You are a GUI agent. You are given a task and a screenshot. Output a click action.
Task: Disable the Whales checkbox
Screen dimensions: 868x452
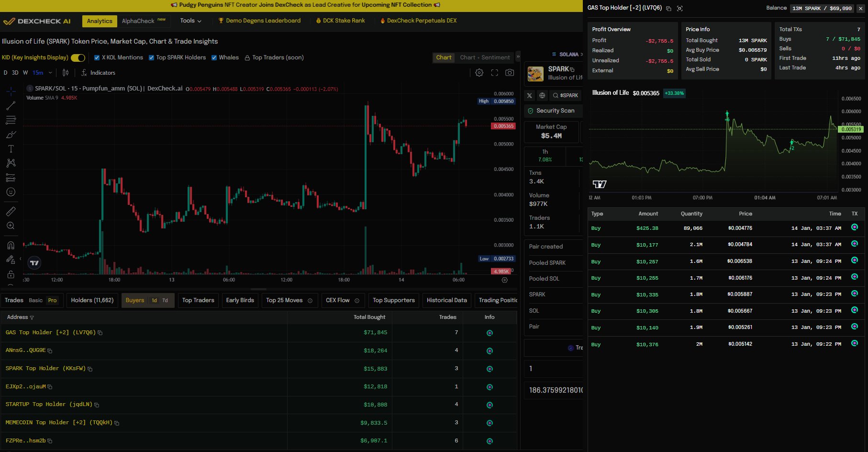[x=214, y=58]
